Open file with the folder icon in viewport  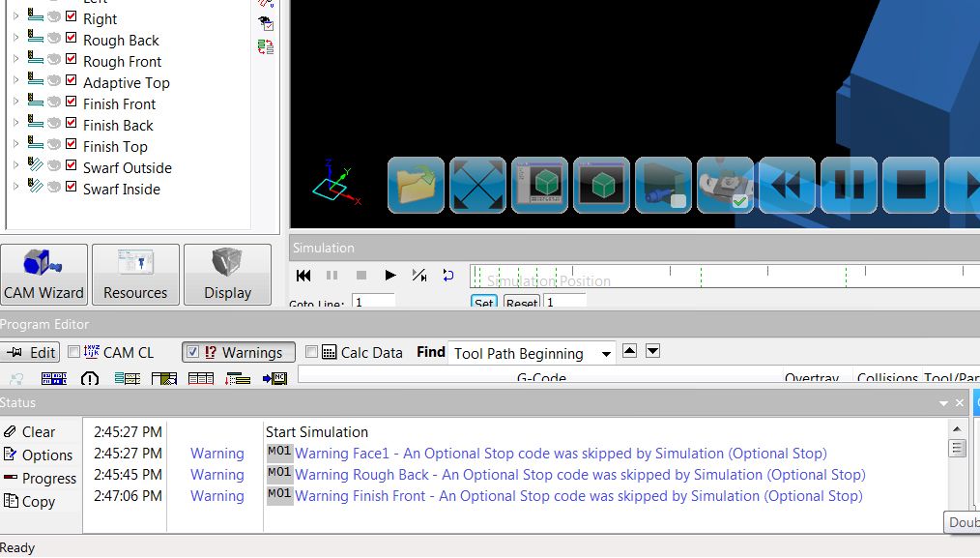click(x=416, y=185)
